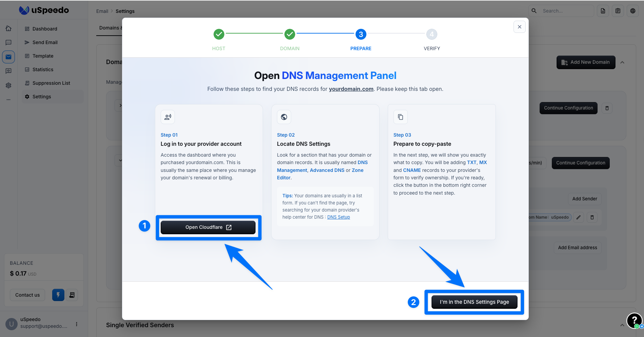Image resolution: width=644 pixels, height=337 pixels.
Task: Click the $ 0.17 USD balance value
Action: tap(23, 274)
